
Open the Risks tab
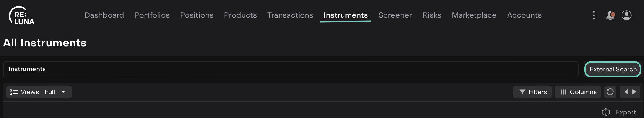point(432,15)
